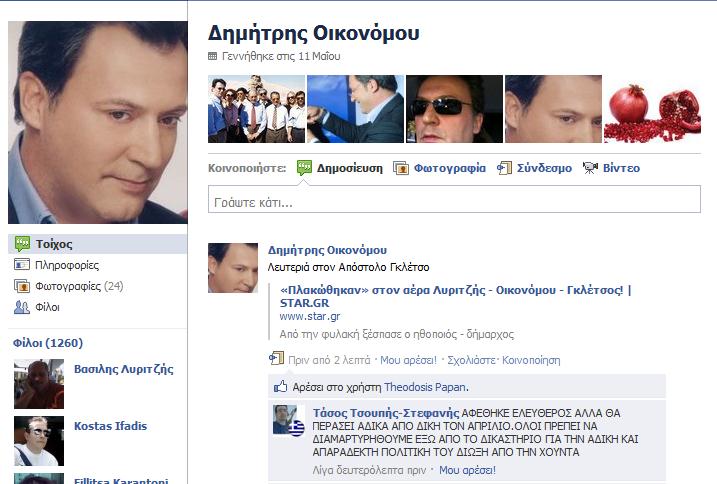Click the Λευτεριά στον Απόστολο Γκλέτσο text

coord(348,267)
